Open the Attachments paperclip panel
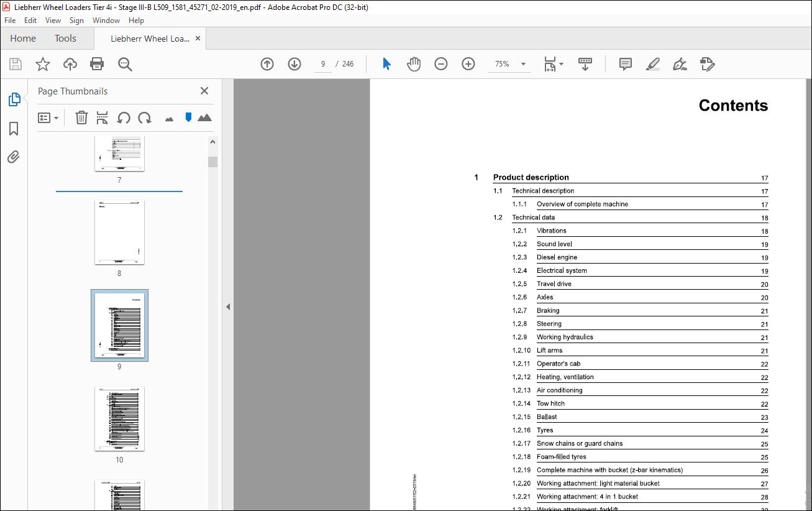 point(14,157)
